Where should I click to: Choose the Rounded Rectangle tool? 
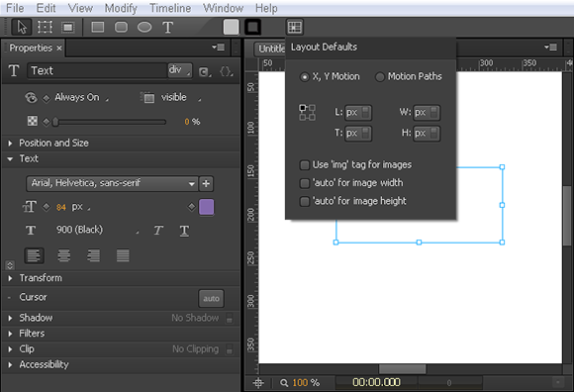tap(121, 27)
